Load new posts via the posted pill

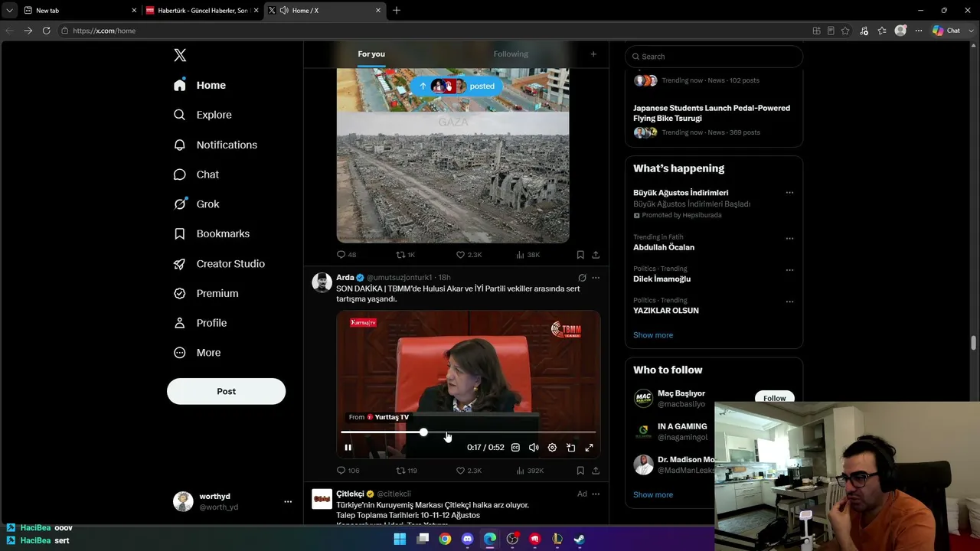click(456, 86)
